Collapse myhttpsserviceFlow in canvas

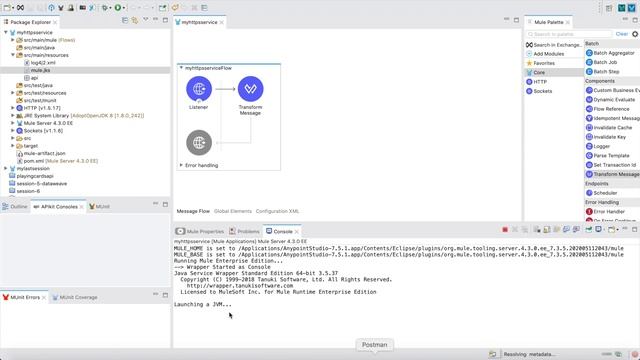tap(181, 68)
